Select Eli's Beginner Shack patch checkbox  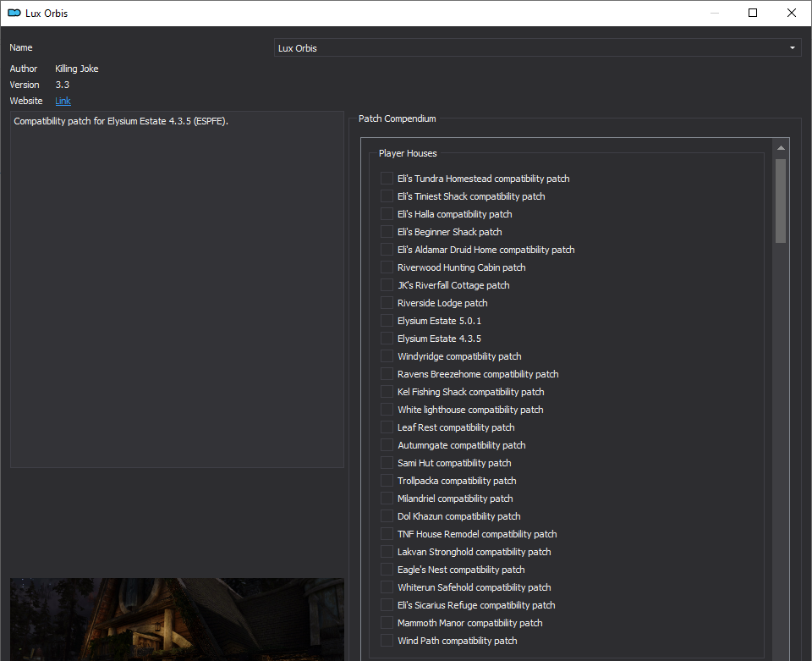[387, 232]
